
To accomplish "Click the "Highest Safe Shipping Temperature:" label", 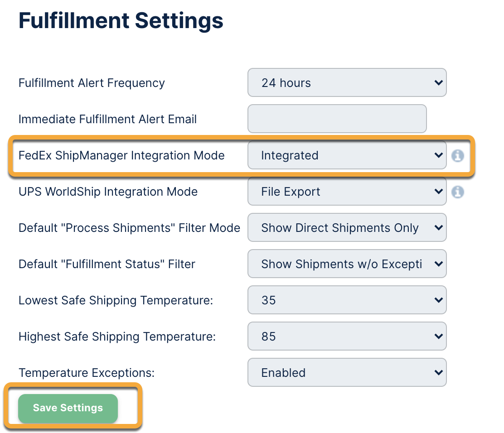I will click(x=117, y=337).
